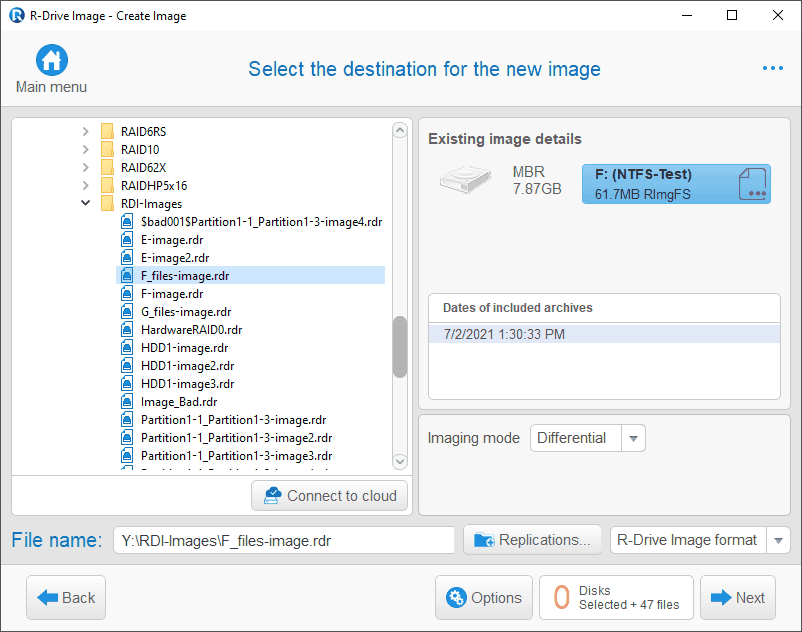Click the file tree scroll up arrow
This screenshot has width=802, height=632.
[400, 130]
